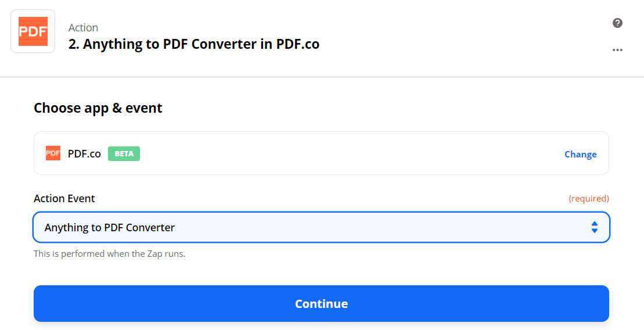Click step title "2. Anything to PDF Converter"
The height and width of the screenshot is (330, 644).
tap(194, 44)
